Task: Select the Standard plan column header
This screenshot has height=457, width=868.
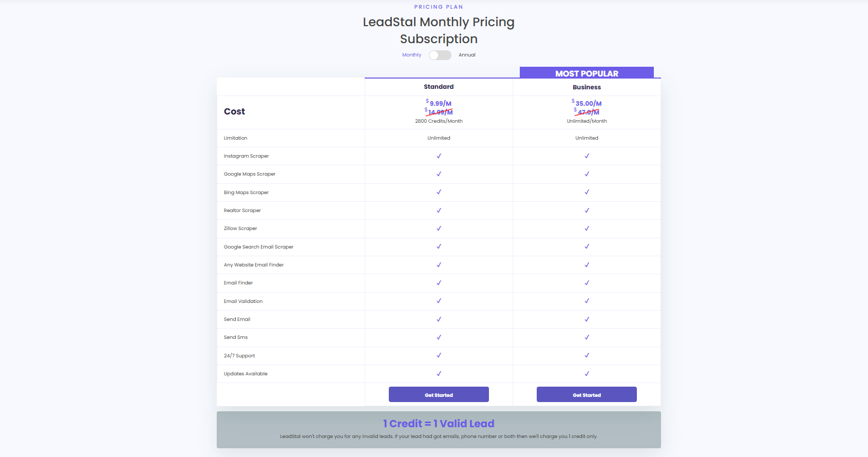Action: pos(439,87)
